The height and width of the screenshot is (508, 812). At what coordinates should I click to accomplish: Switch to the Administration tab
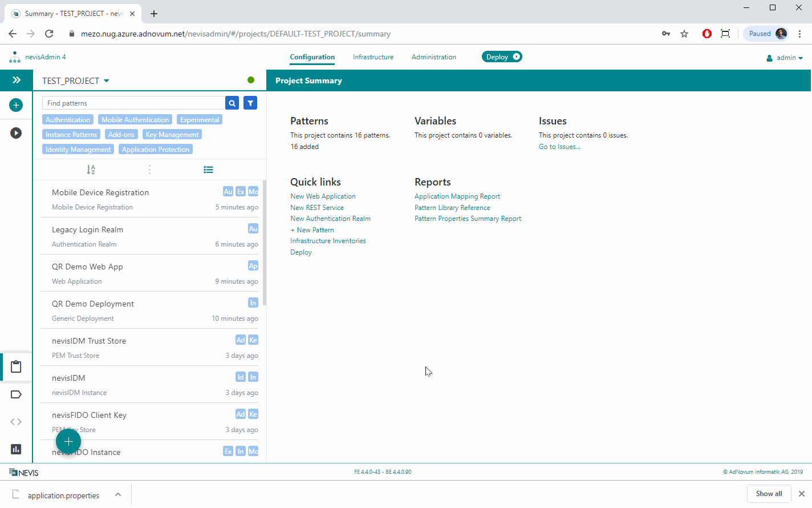pyautogui.click(x=434, y=57)
